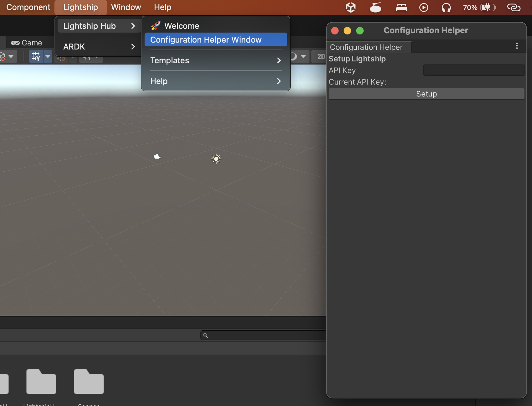Click the play circle icon in the menu bar
Image resolution: width=532 pixels, height=406 pixels.
pyautogui.click(x=424, y=7)
